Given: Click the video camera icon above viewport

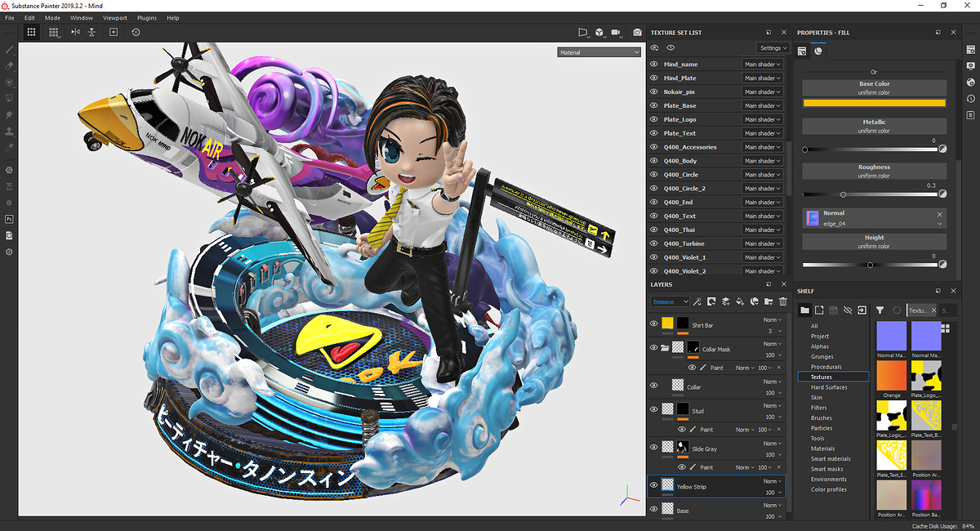Looking at the screenshot, I should click(618, 32).
